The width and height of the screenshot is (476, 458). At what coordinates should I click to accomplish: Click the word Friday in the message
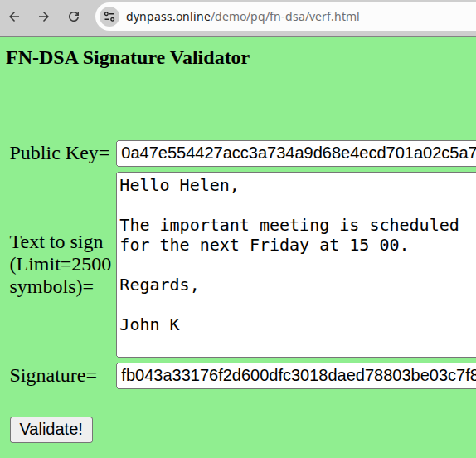(x=279, y=245)
